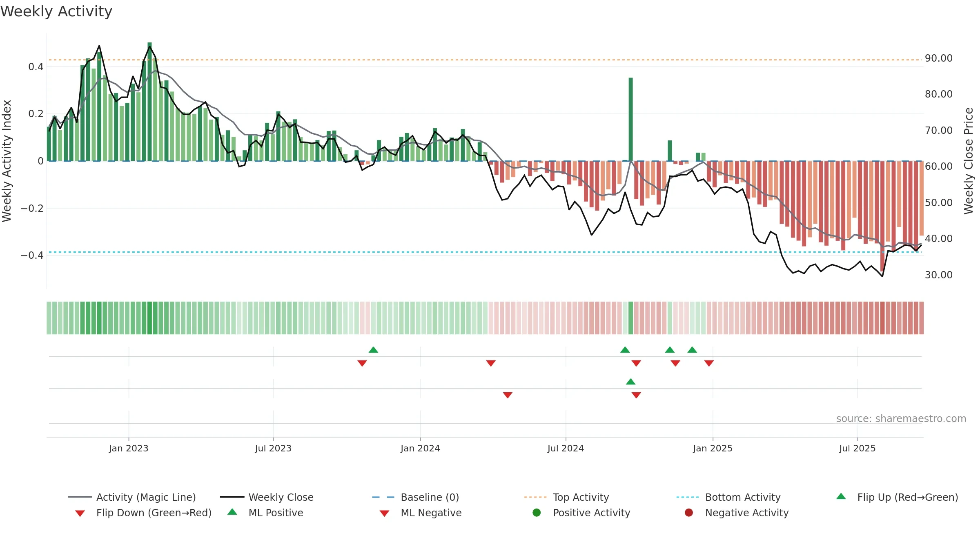Viewport: 980px width, 551px height.
Task: Click the 0.4 left axis tick label
Action: click(x=36, y=67)
